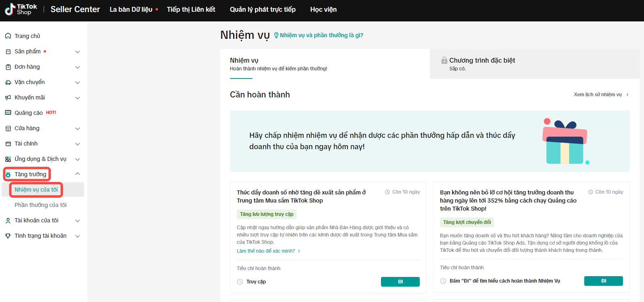
Task: Expand the Tình trạng tài khoản chevron
Action: (78, 236)
